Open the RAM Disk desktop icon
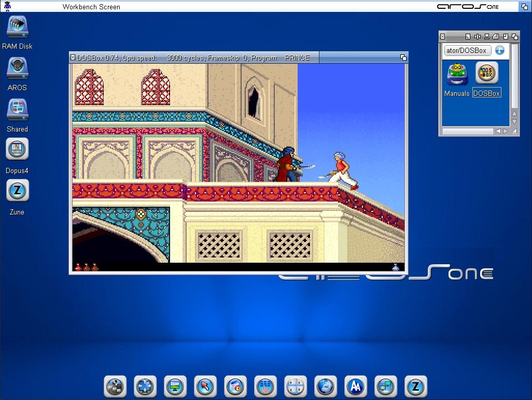 click(17, 26)
